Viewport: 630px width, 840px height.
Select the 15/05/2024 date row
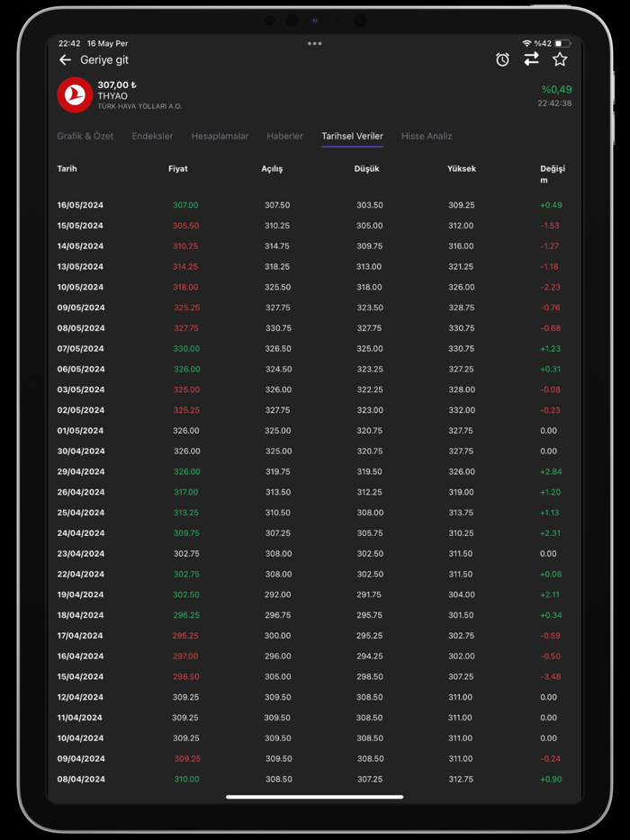315,226
